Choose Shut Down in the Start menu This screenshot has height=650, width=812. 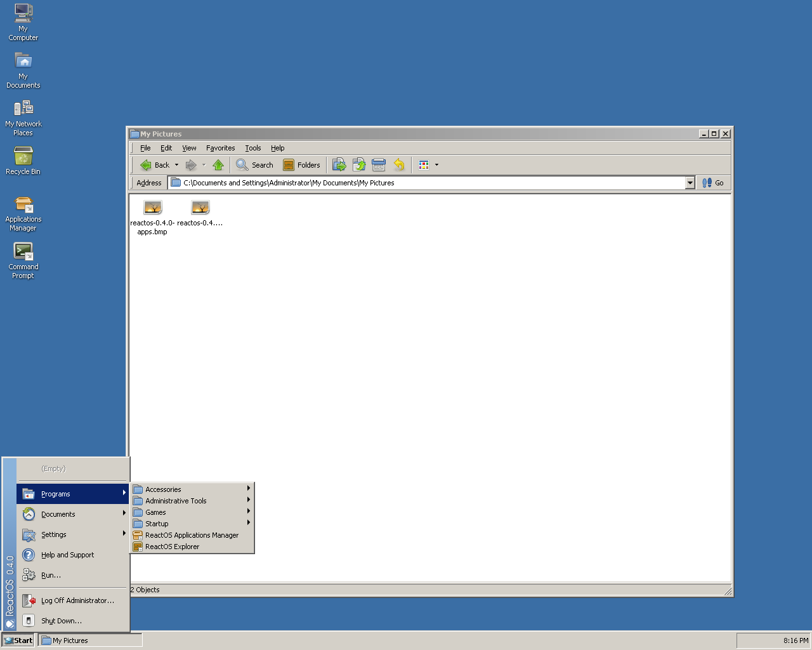point(73,621)
